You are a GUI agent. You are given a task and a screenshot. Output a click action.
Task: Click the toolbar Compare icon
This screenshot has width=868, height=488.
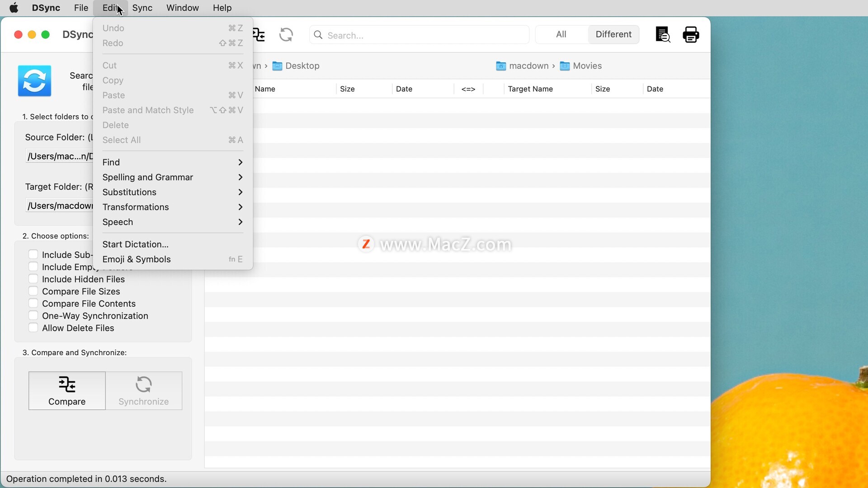[259, 35]
